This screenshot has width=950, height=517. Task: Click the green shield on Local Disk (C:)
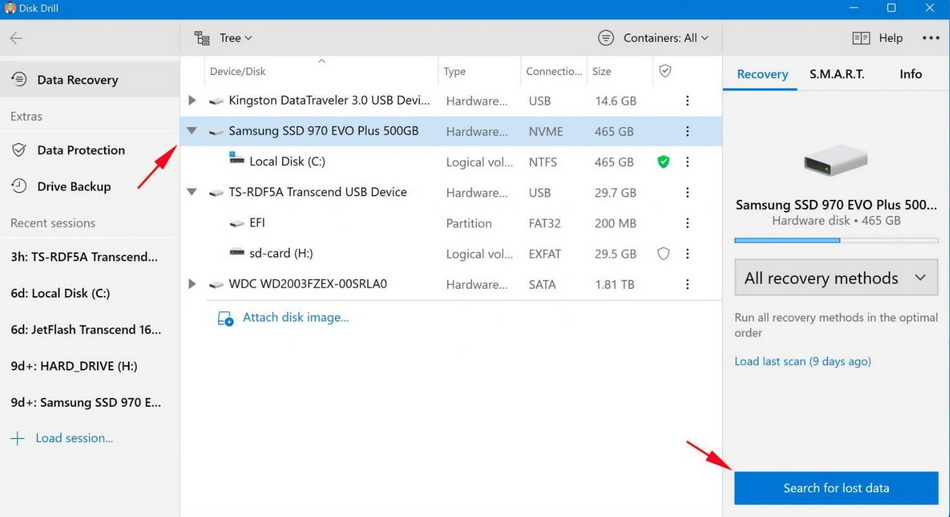coord(663,162)
